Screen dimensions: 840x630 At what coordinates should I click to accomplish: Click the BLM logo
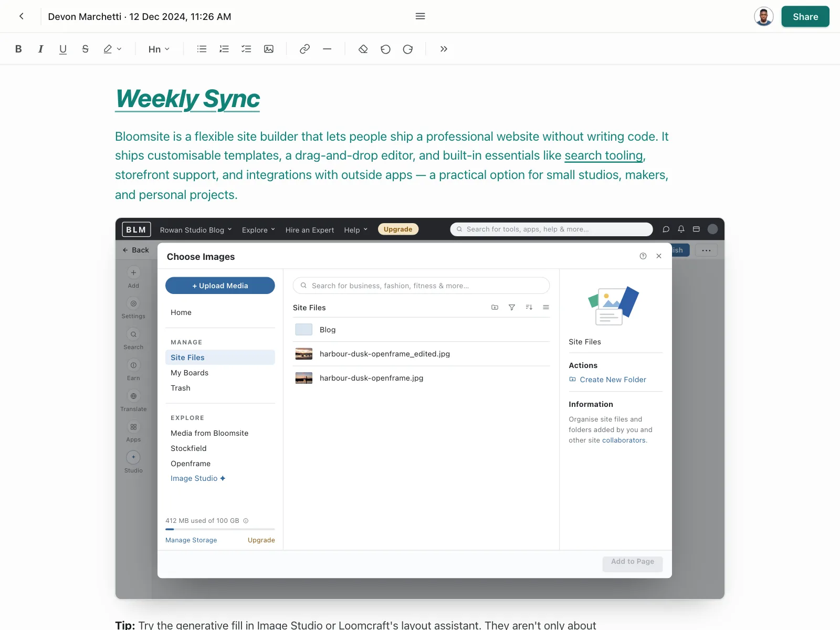[136, 229]
